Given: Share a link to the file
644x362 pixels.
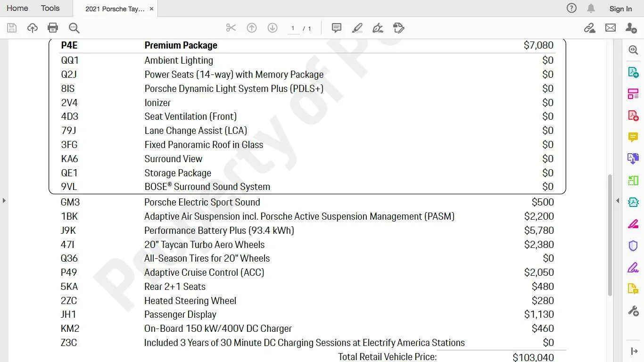Looking at the screenshot, I should click(590, 28).
